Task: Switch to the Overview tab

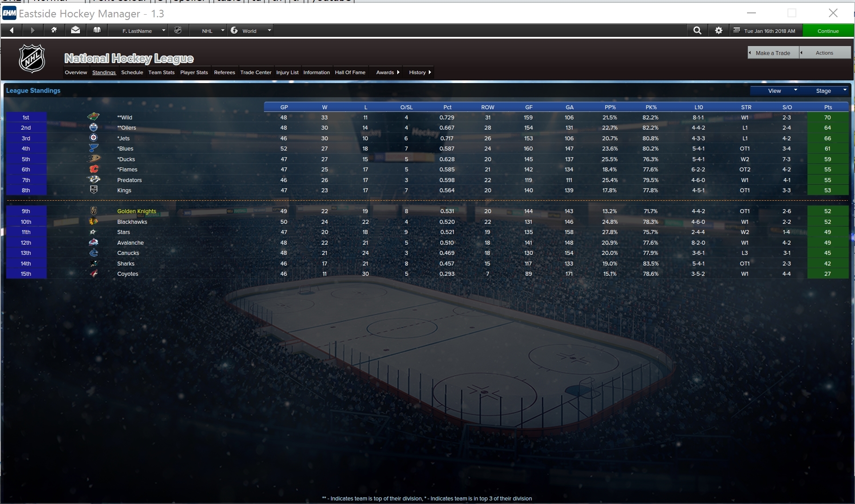Action: [x=76, y=72]
